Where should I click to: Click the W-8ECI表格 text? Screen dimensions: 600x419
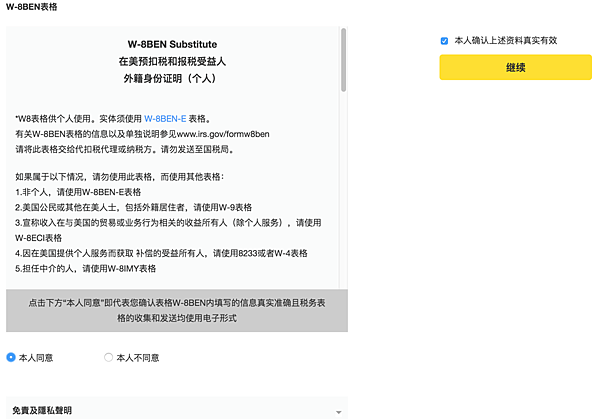(39, 238)
